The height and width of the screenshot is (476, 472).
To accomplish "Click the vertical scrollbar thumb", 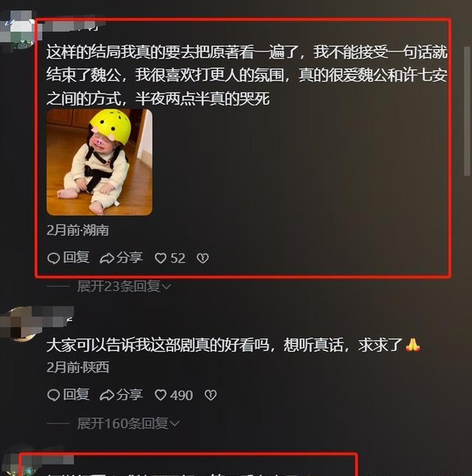I will point(467,111).
